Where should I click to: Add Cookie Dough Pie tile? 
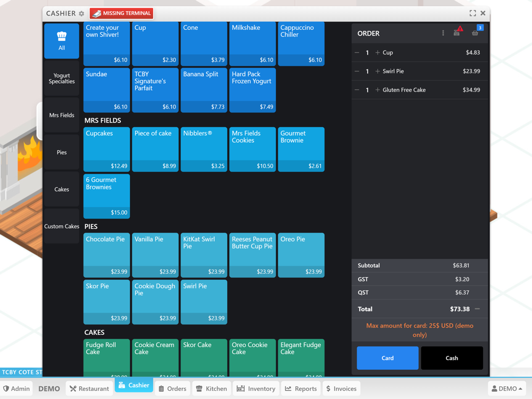(x=155, y=302)
